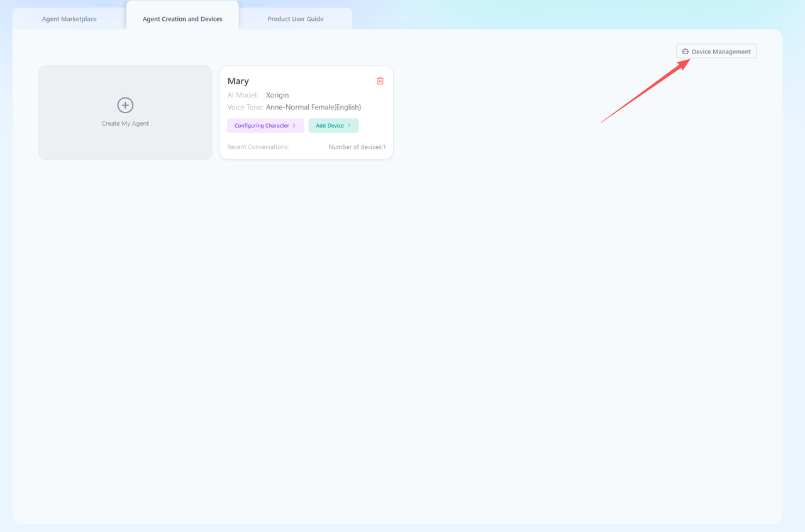The height and width of the screenshot is (532, 805).
Task: Click the Mary agent name
Action: tap(238, 81)
